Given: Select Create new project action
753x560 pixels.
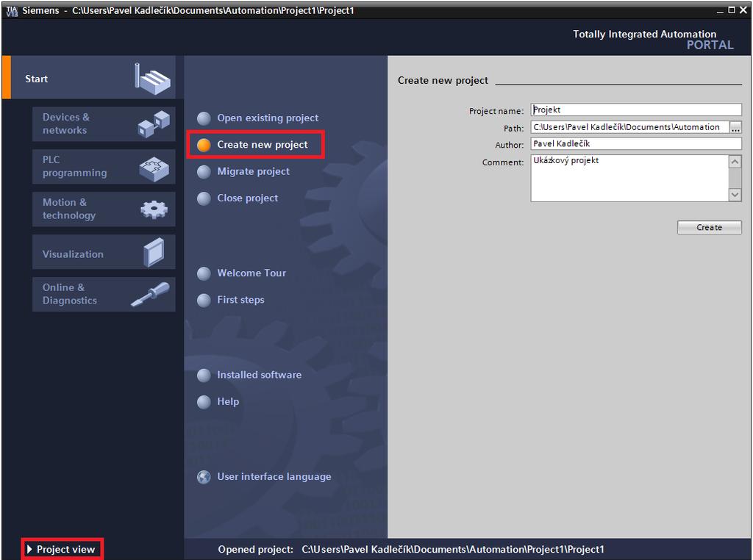Looking at the screenshot, I should click(263, 145).
